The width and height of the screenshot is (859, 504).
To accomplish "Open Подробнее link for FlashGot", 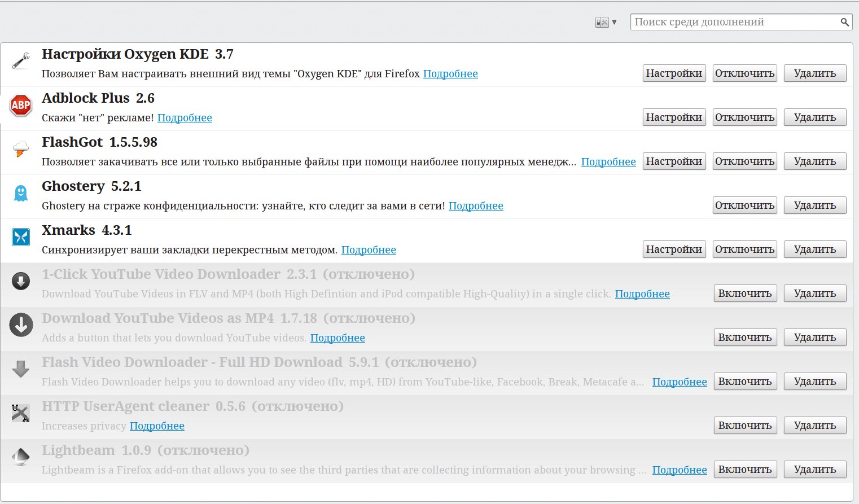I will pyautogui.click(x=608, y=162).
